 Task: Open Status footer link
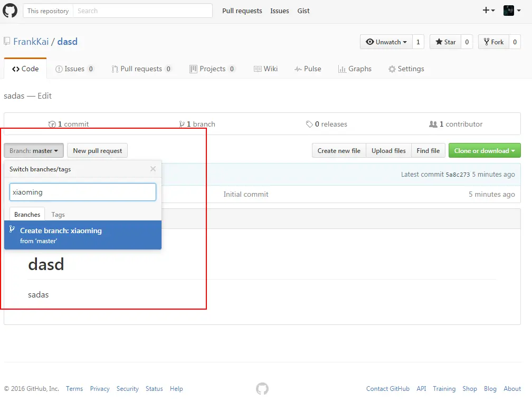point(154,389)
